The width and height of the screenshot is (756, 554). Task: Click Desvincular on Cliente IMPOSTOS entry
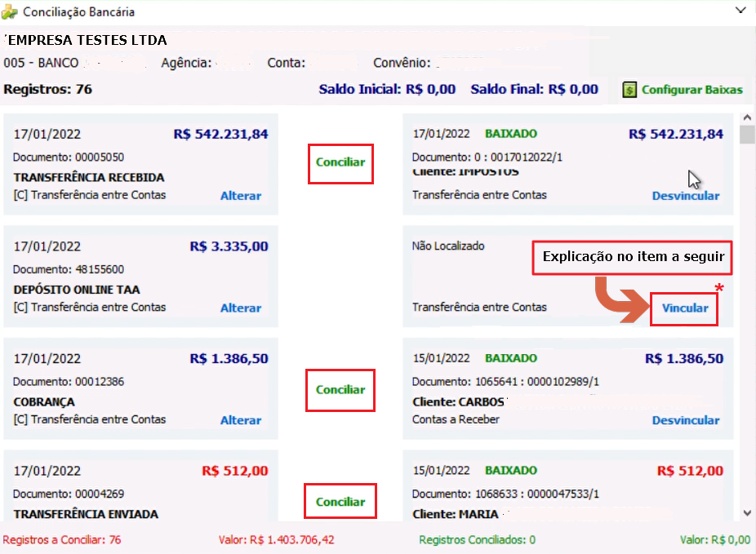(686, 196)
